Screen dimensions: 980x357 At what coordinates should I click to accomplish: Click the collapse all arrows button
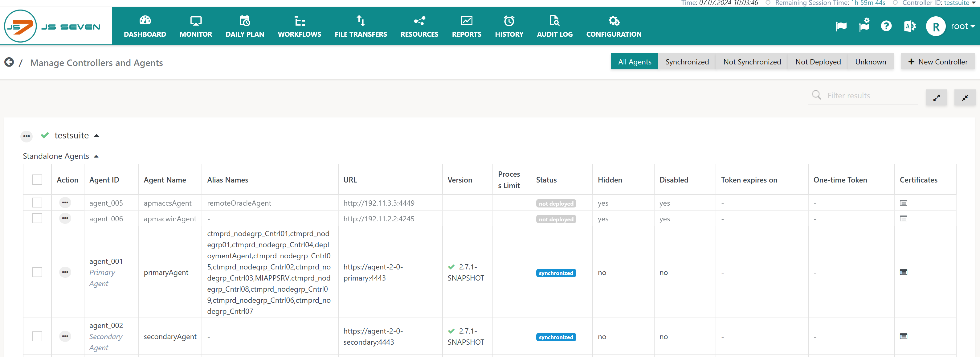965,97
